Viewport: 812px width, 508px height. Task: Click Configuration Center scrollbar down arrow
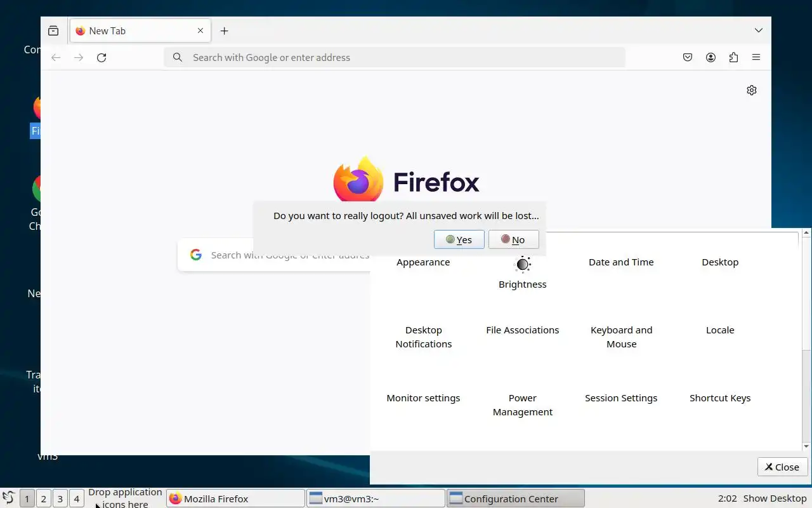point(806,446)
